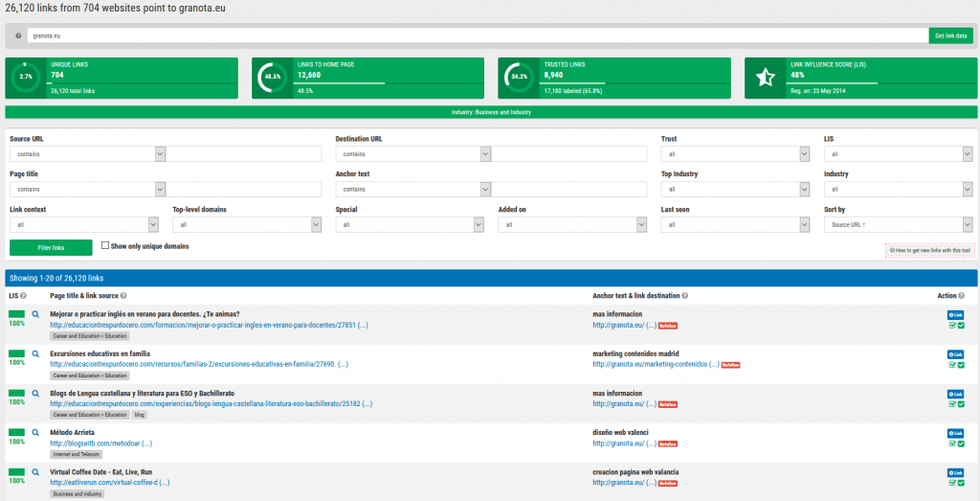Click nofollow tag in Mejorar o practicar inglés row
Image resolution: width=980 pixels, height=501 pixels.
pos(668,326)
